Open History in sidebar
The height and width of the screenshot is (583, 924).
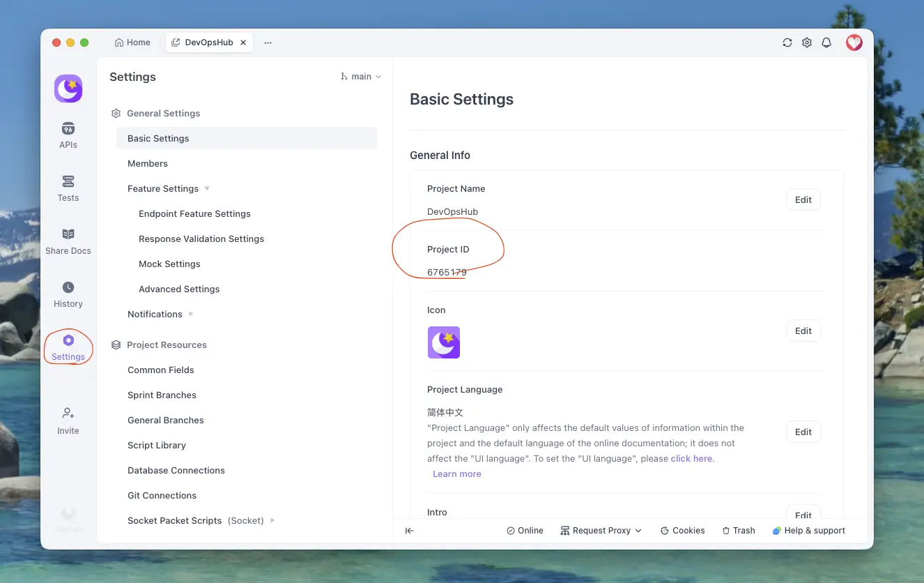(68, 294)
